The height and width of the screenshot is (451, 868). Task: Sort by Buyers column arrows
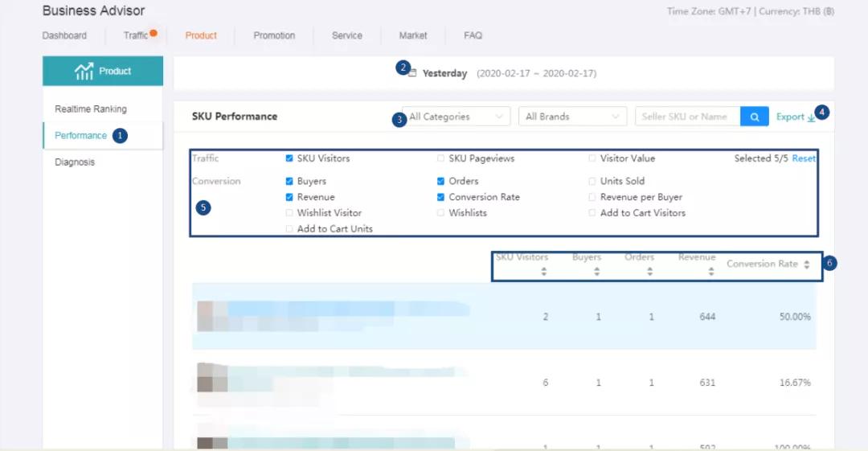coord(597,272)
